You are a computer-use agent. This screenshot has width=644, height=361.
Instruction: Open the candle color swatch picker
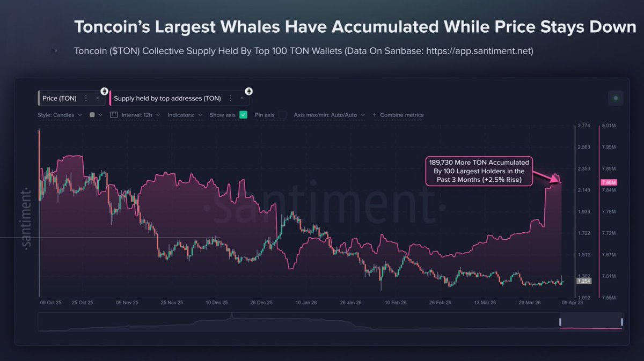tap(92, 115)
